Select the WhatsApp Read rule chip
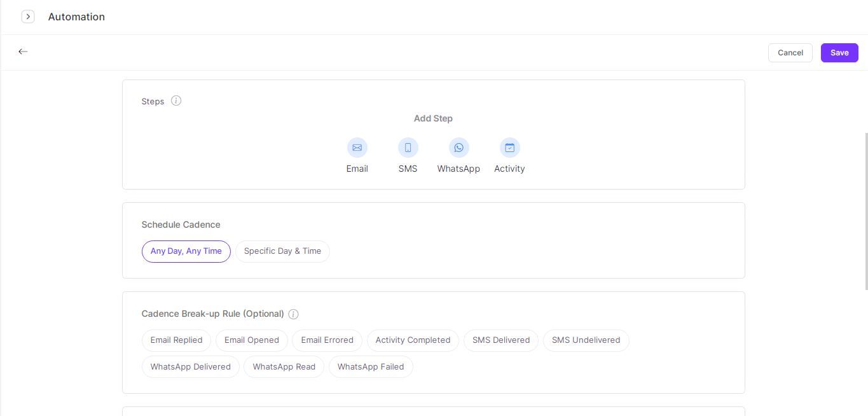Image resolution: width=868 pixels, height=416 pixels. click(284, 366)
